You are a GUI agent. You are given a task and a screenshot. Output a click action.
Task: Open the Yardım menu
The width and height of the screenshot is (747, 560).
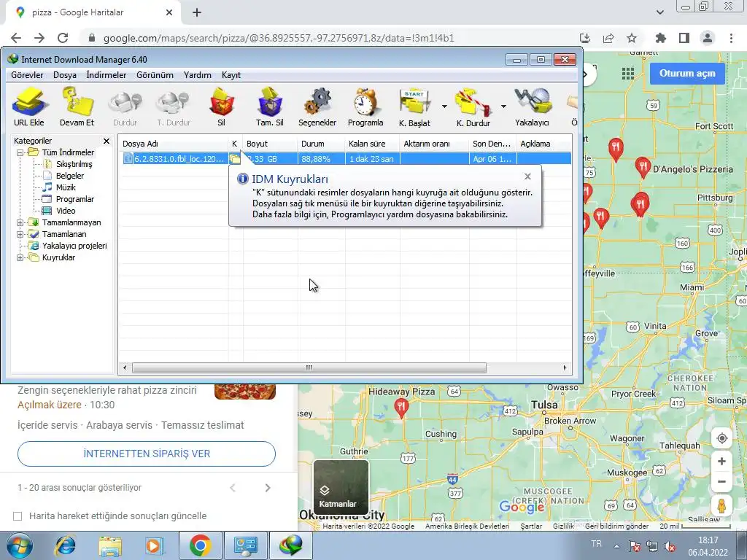click(198, 75)
